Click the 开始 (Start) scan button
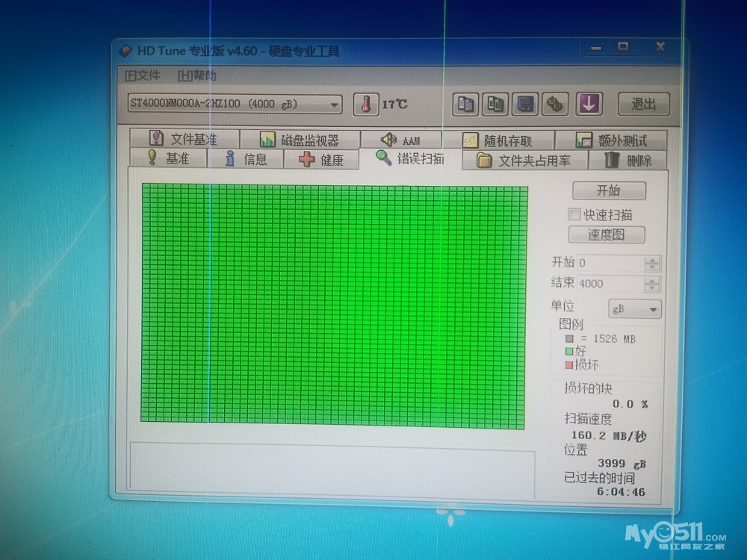The image size is (747, 560). click(608, 190)
